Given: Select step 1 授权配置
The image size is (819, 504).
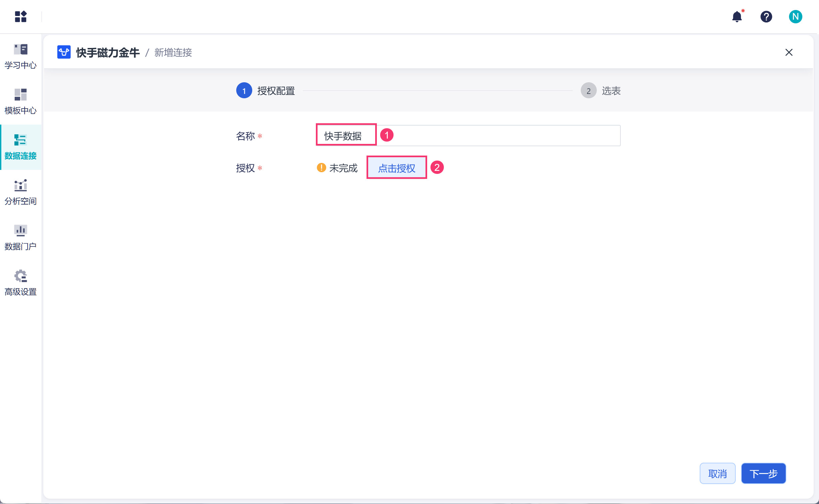Looking at the screenshot, I should pos(266,91).
